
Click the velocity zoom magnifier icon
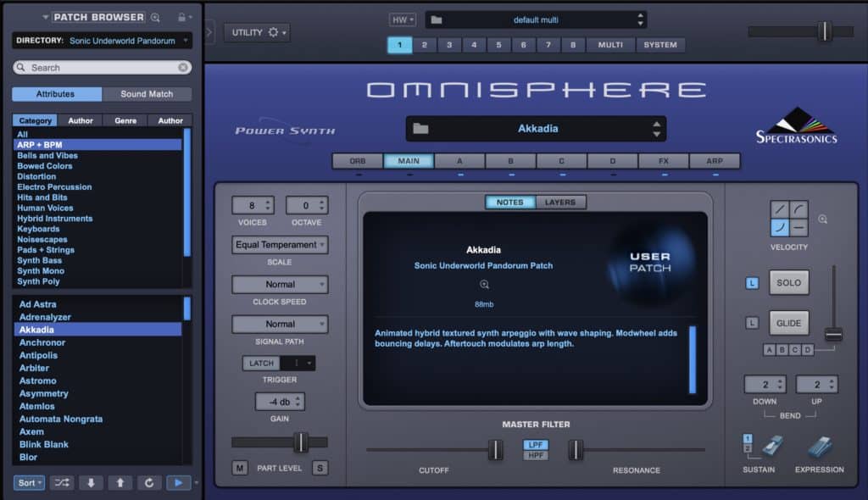[x=822, y=219]
